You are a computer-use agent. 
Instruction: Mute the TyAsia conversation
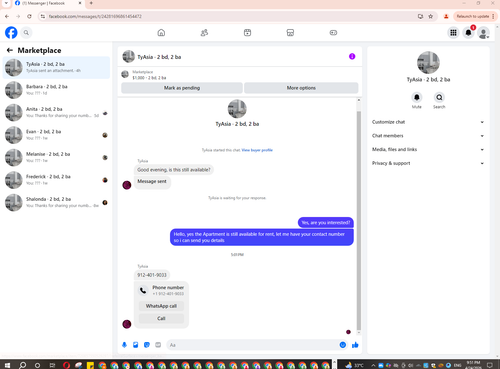(417, 97)
